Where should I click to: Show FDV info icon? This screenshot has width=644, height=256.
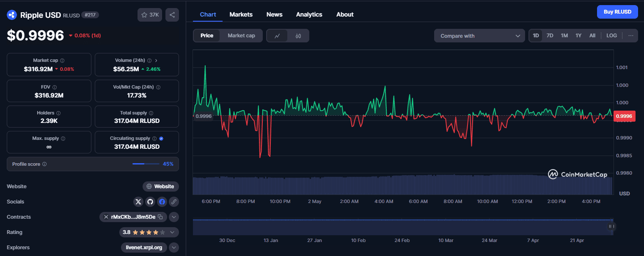[x=55, y=87]
